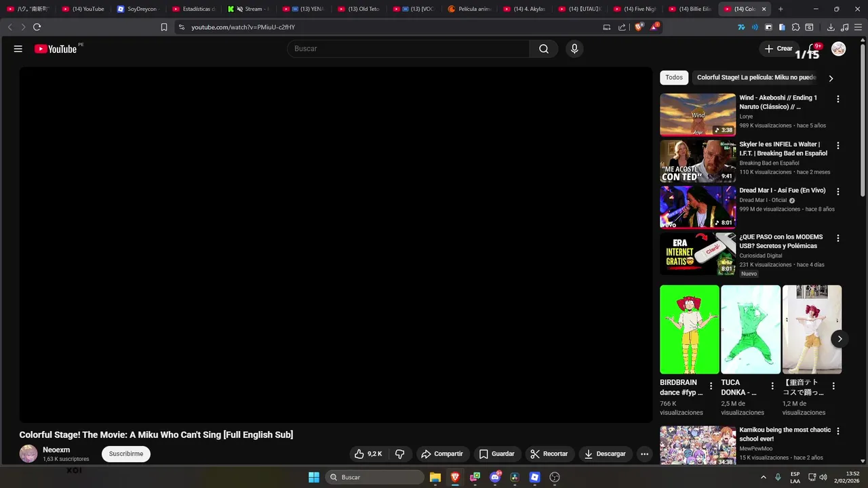Open more actions ellipsis under video
Screen dimensions: 868x488
(x=645, y=454)
